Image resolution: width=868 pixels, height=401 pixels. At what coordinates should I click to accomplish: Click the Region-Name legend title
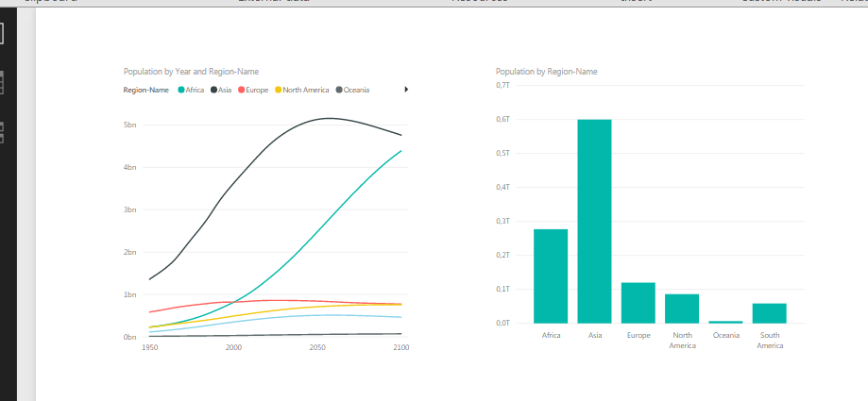(146, 90)
